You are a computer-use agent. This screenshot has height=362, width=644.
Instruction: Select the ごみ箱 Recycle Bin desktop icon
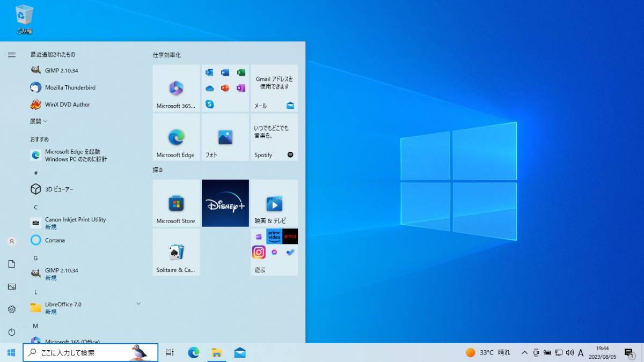pos(24,19)
